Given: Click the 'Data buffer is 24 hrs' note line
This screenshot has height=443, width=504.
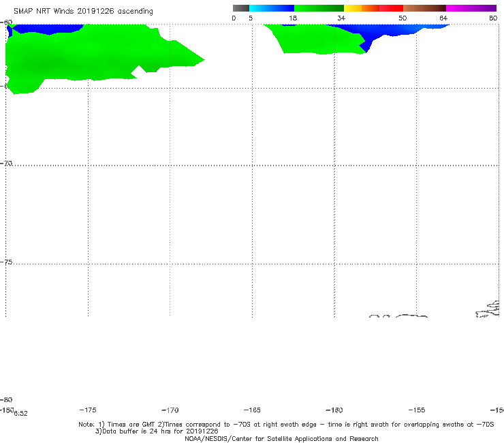Looking at the screenshot, I should (x=157, y=431).
